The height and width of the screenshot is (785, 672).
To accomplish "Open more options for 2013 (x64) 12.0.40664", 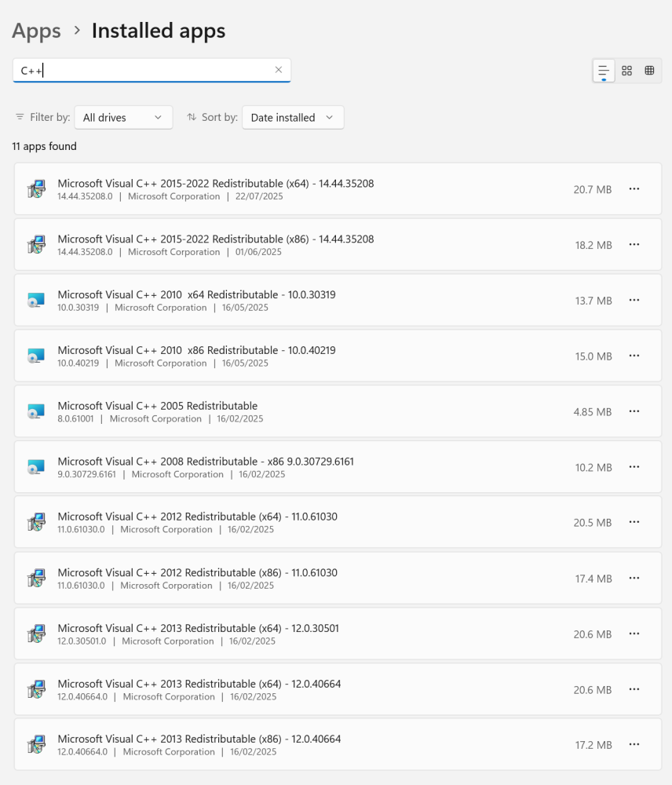I will tap(634, 689).
